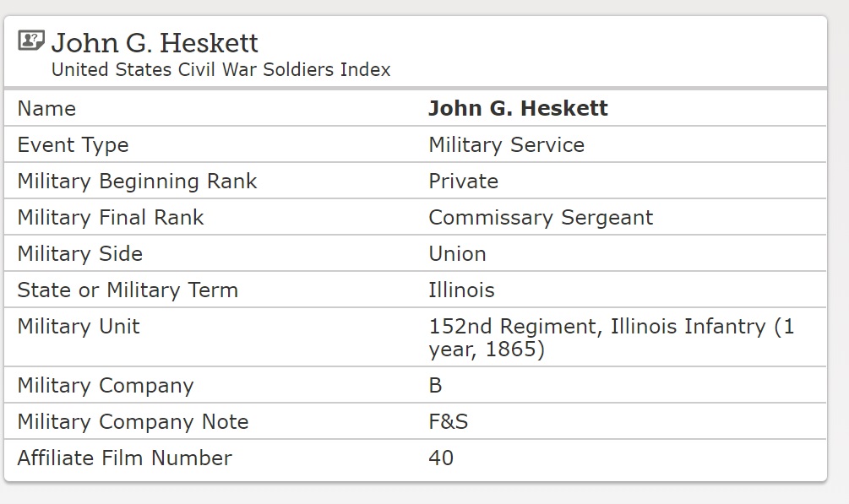The width and height of the screenshot is (849, 504).
Task: Click the F&S company note value
Action: 448,422
